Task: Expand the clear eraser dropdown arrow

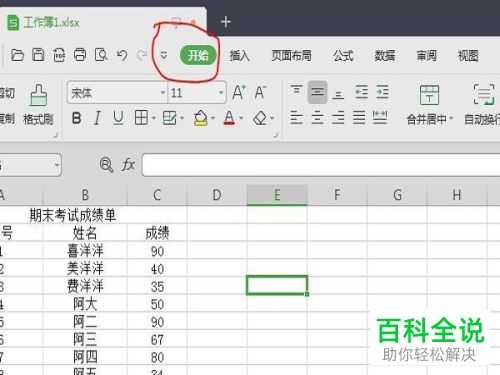Action: click(x=272, y=118)
